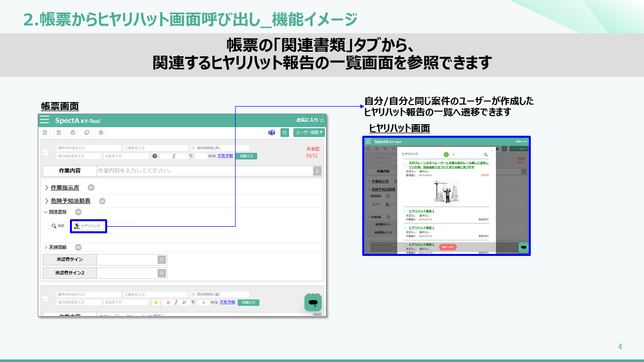Screen dimensions: 644x362
Task: Click the printer icon in toolbar
Action: (x=73, y=133)
